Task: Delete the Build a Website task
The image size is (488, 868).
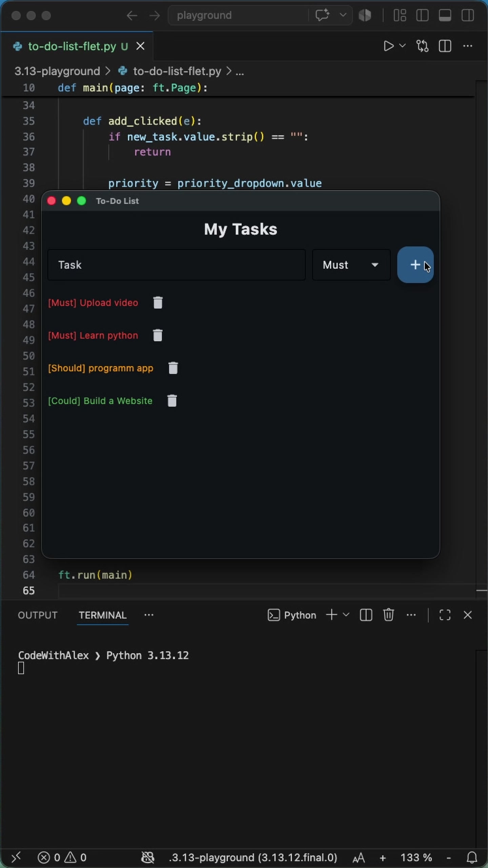Action: (172, 400)
